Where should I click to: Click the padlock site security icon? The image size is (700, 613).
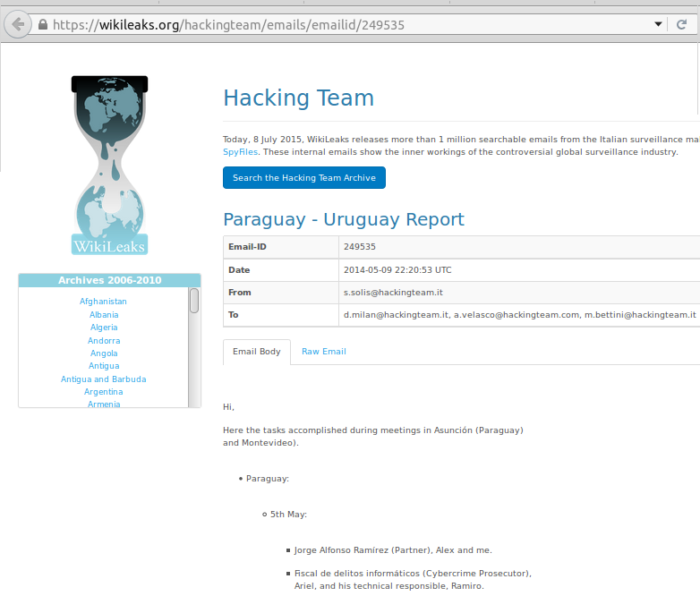[43, 24]
